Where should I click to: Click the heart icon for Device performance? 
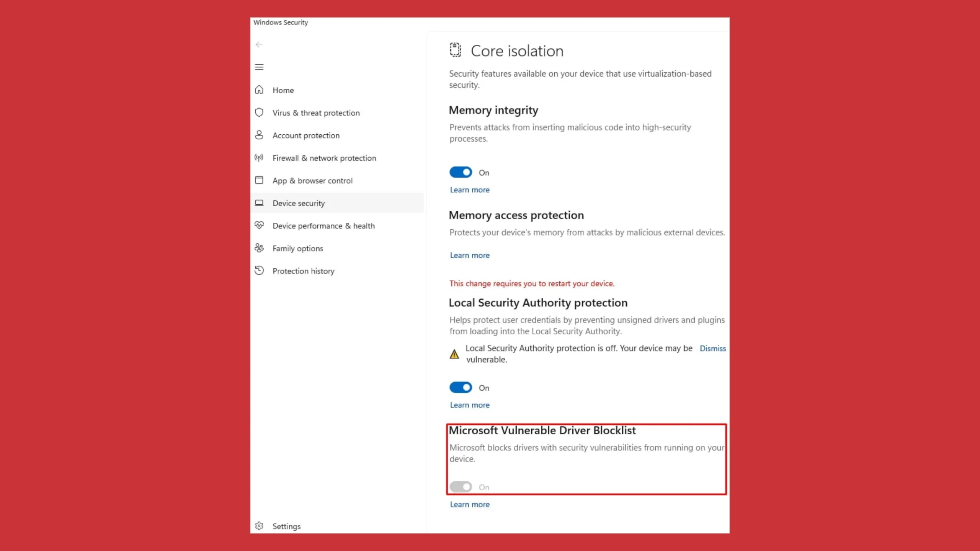pos(259,225)
